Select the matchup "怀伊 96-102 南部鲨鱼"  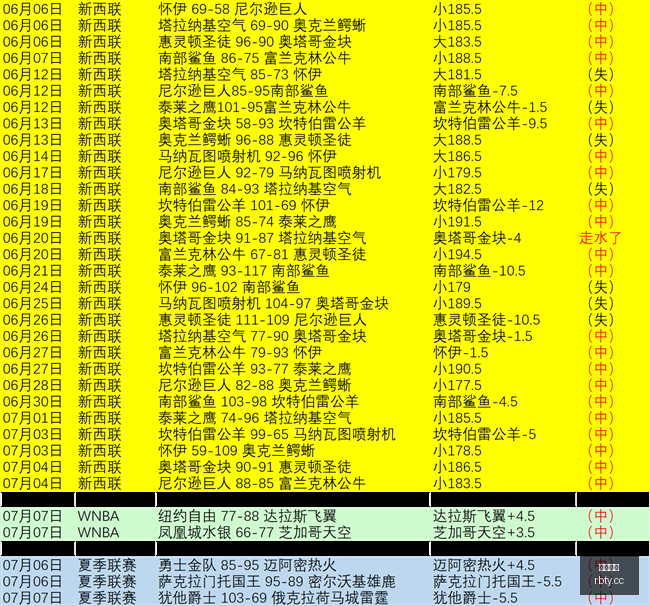coord(229,287)
